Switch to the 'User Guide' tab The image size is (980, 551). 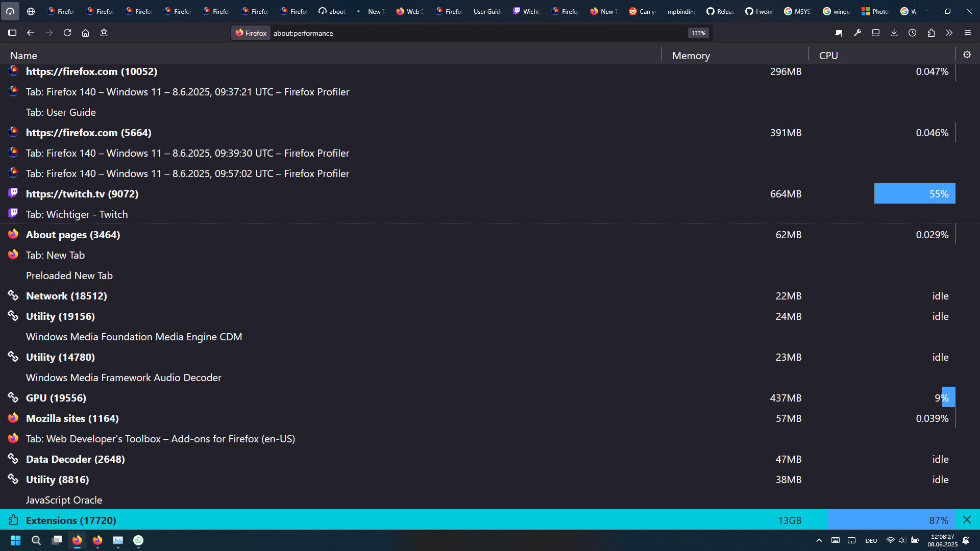pyautogui.click(x=487, y=11)
